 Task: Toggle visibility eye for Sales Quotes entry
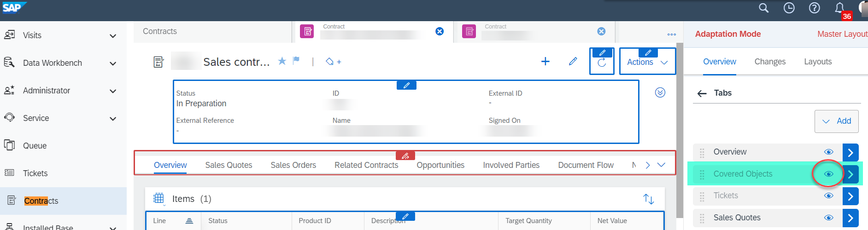828,218
